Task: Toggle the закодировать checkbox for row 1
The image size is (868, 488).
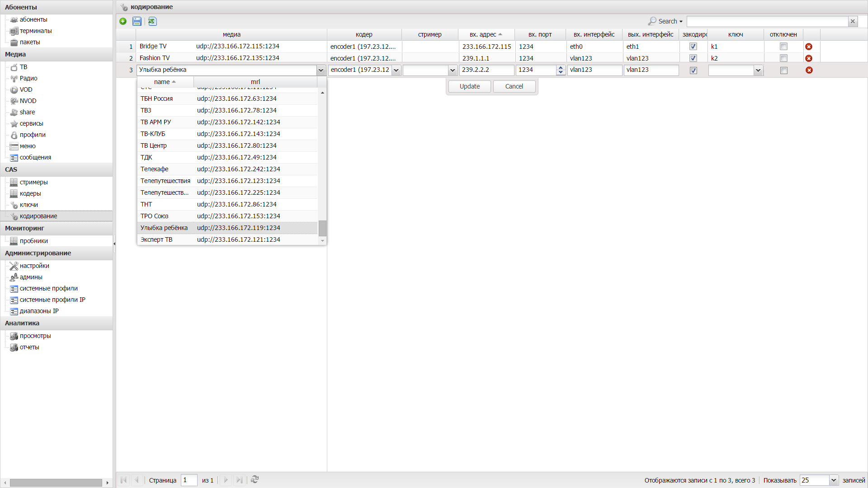Action: point(693,46)
